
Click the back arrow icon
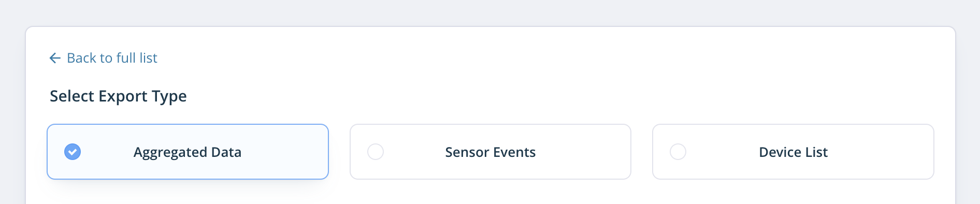(55, 58)
